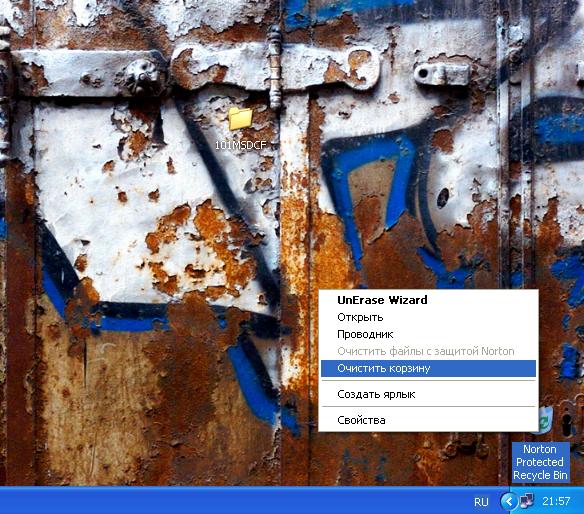
Task: Click the 101MSDCF folder name label
Action: [x=241, y=145]
